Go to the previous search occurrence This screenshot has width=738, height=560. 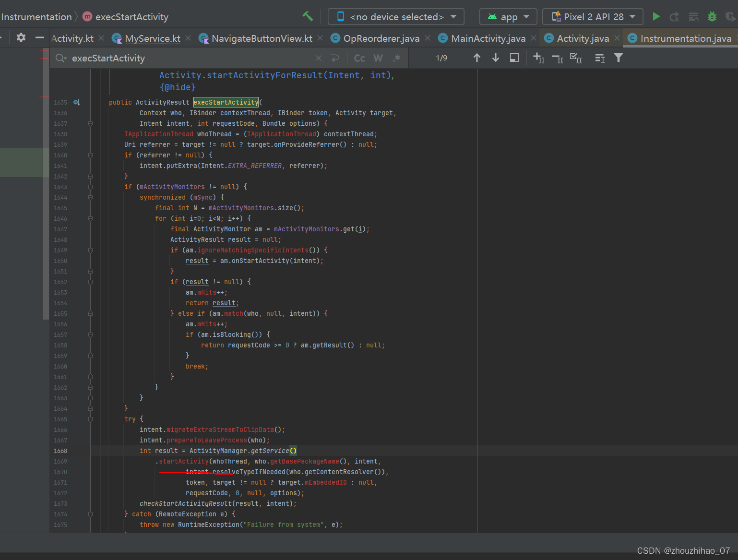point(477,58)
